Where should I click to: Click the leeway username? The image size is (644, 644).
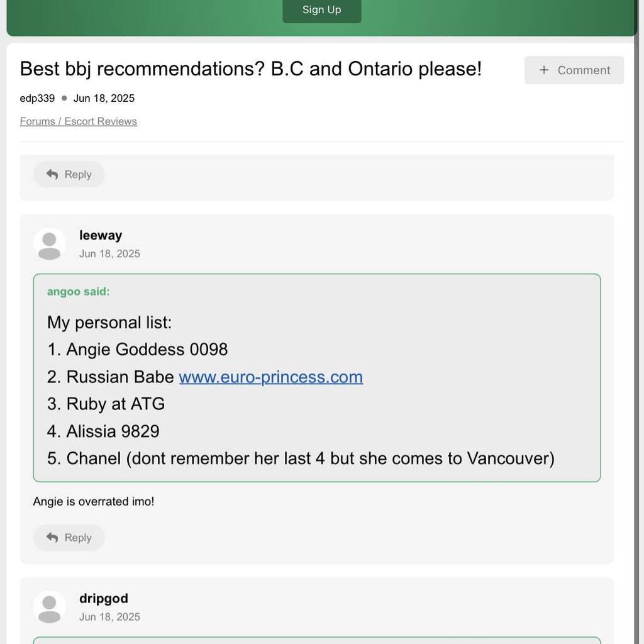coord(101,235)
